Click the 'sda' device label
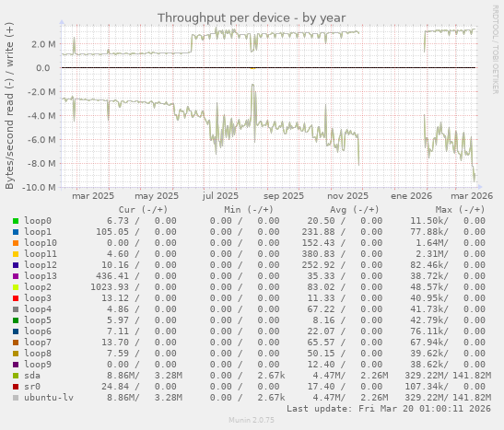504x430 pixels. point(32,376)
